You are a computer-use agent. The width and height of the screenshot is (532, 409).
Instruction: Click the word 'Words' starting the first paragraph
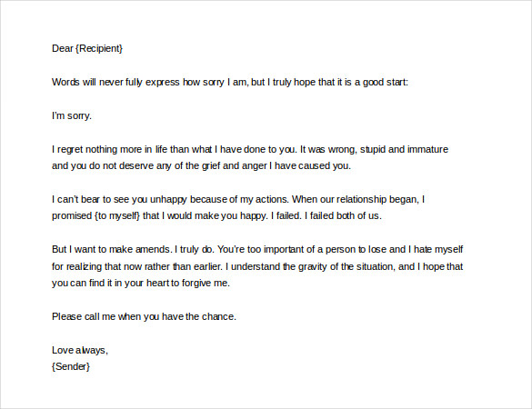coord(65,82)
